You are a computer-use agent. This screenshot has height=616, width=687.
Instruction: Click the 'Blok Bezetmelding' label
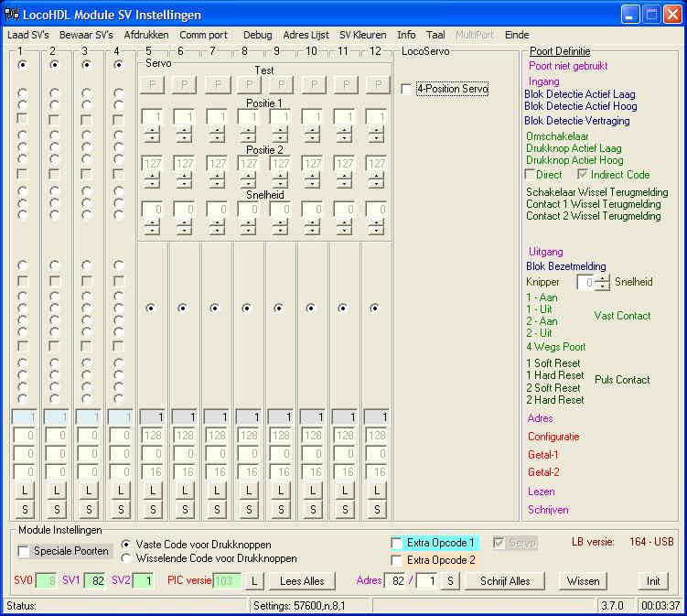click(566, 266)
